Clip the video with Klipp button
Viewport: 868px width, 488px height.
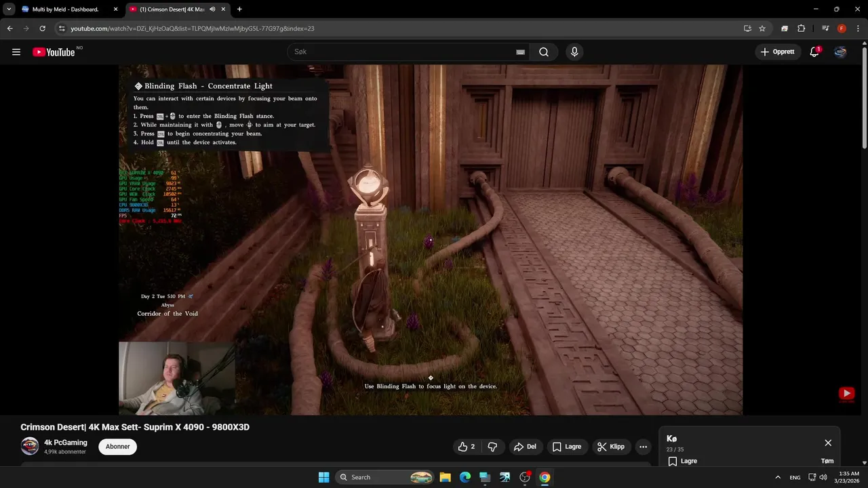[x=610, y=447]
